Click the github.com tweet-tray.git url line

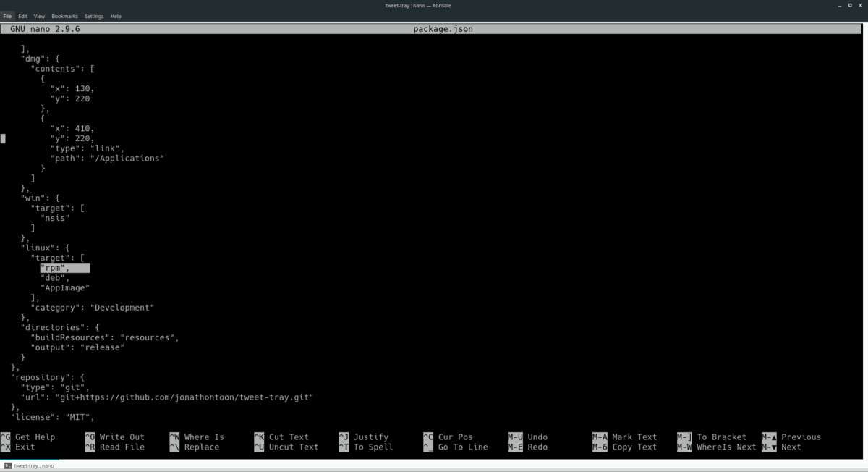coord(166,397)
